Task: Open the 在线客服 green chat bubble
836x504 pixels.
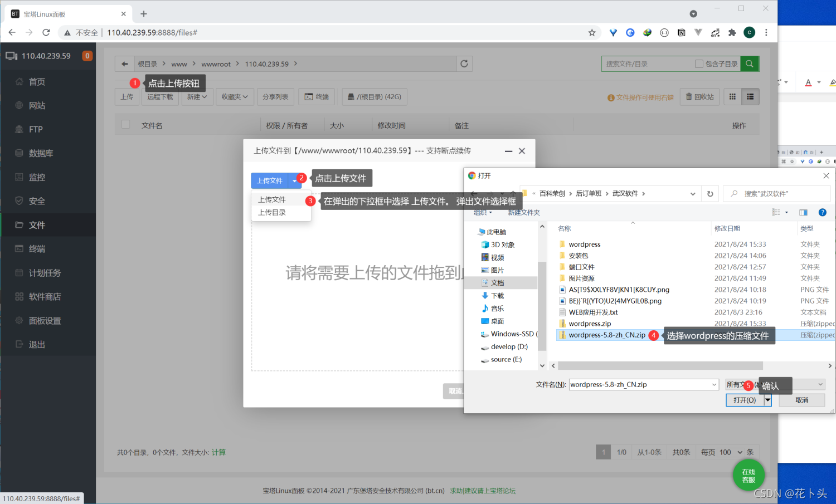Action: click(x=748, y=476)
